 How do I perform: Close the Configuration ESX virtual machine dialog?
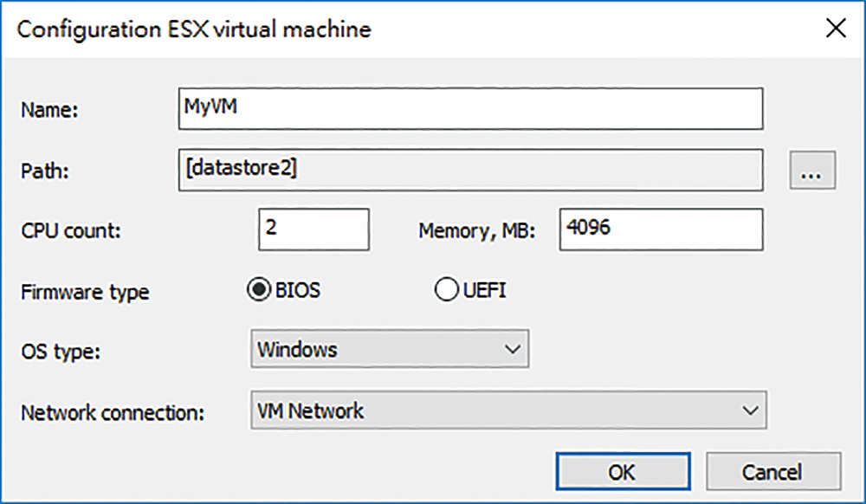[x=836, y=28]
